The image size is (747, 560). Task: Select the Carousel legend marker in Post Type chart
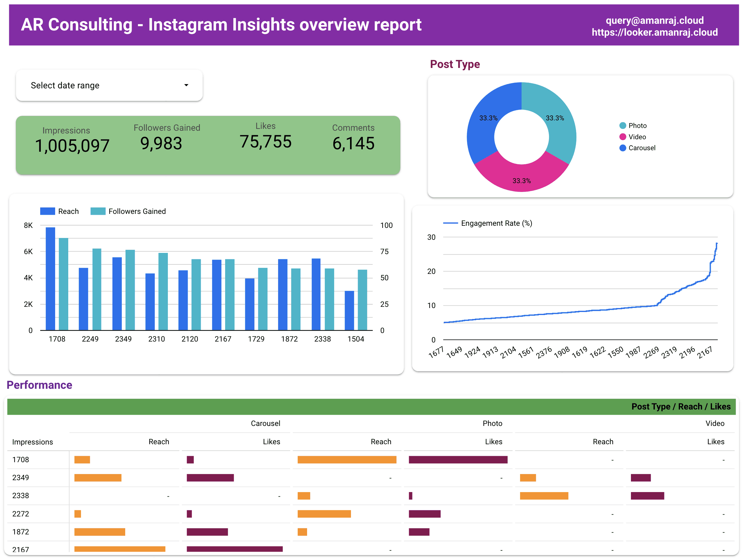coord(623,148)
